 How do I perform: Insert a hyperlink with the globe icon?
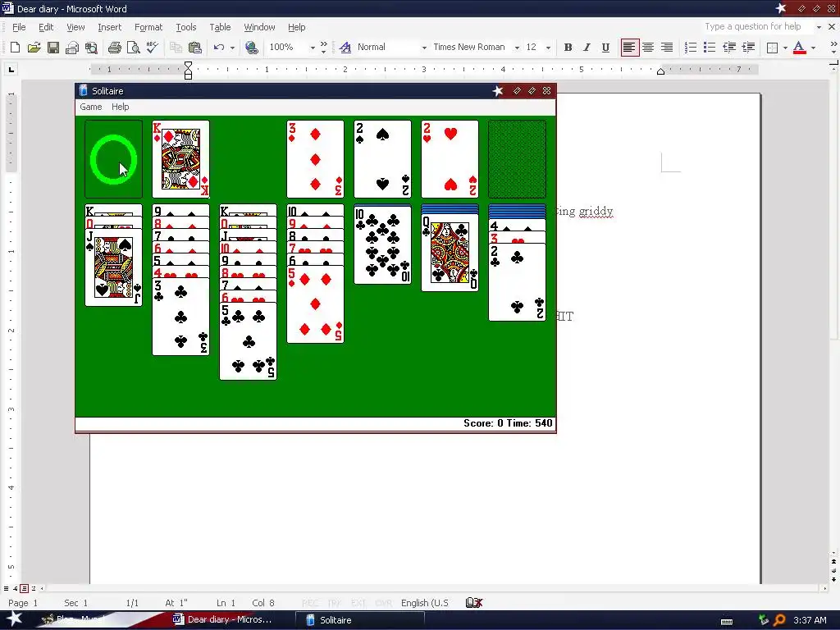point(251,48)
